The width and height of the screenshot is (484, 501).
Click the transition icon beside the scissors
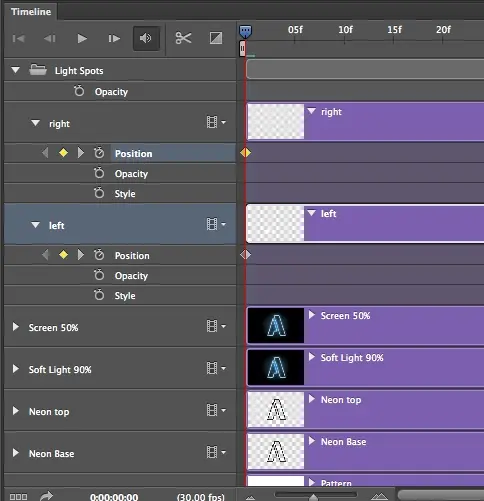point(216,38)
